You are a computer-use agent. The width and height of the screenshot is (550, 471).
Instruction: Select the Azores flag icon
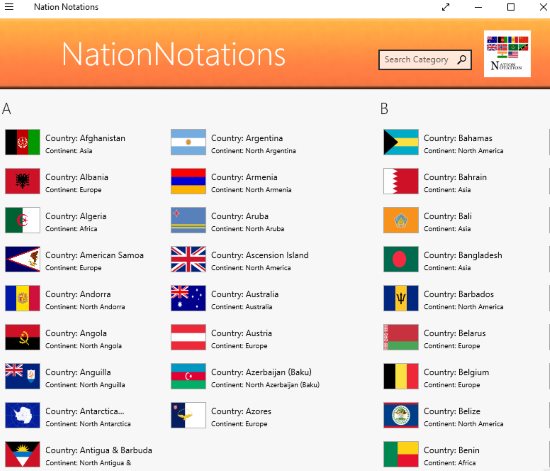[x=188, y=415]
